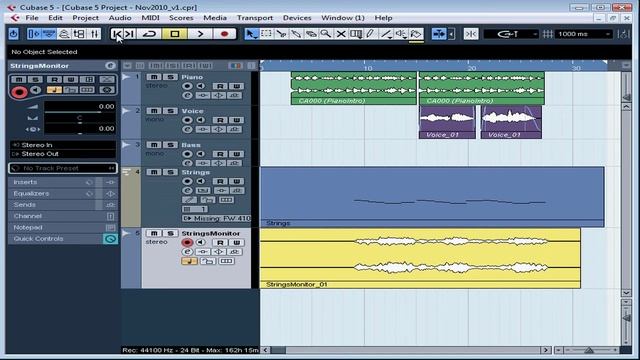Open the Stereo Out output routing
The height and width of the screenshot is (360, 640).
tap(63, 154)
